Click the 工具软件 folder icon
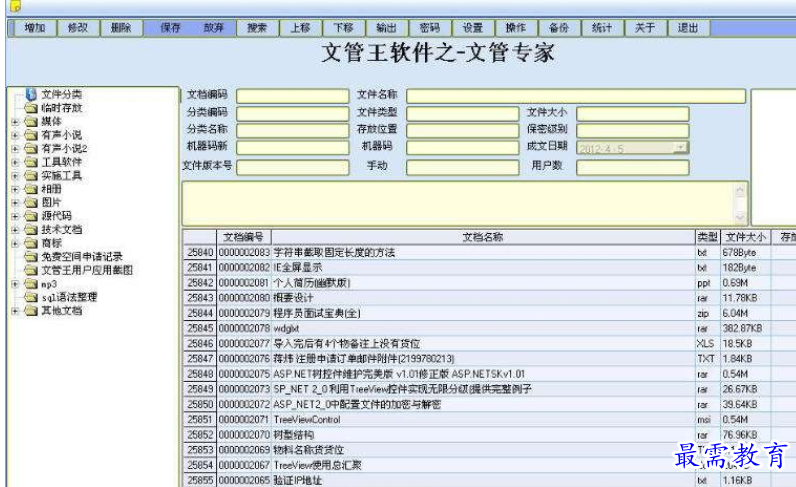This screenshot has height=487, width=796. tap(31, 162)
